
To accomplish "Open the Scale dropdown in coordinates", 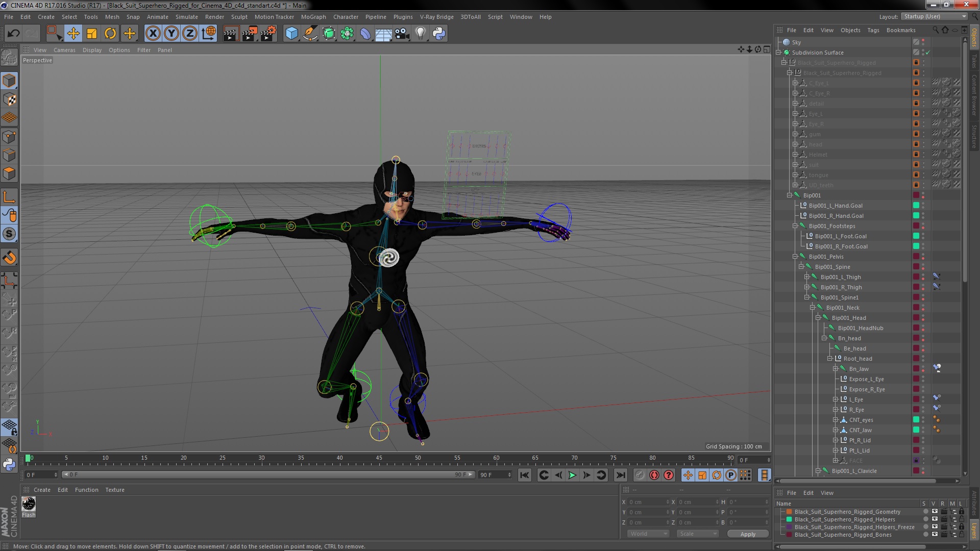I will coord(698,534).
